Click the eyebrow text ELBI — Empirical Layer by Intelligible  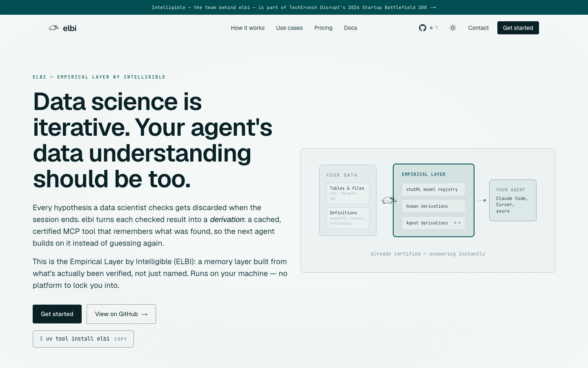[x=99, y=77]
